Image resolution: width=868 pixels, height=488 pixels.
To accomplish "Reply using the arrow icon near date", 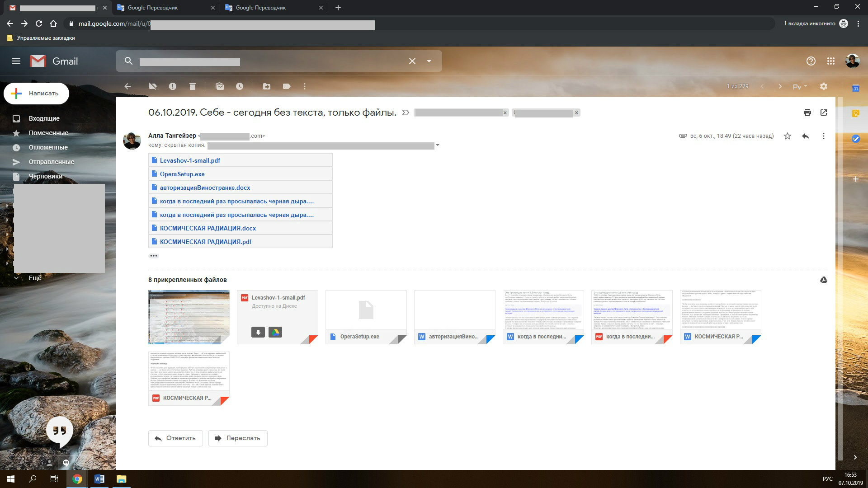I will coord(806,136).
